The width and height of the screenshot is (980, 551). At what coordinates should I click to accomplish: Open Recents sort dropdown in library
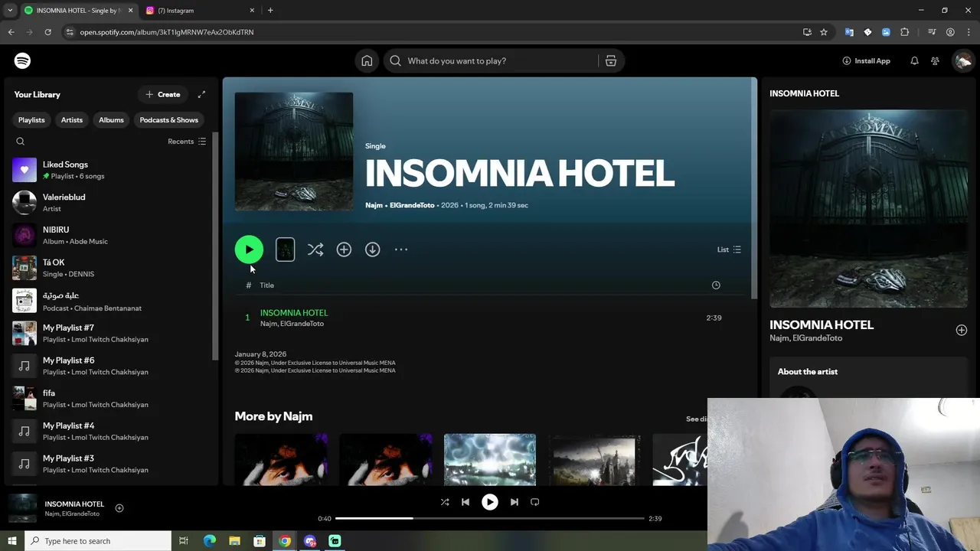(187, 142)
